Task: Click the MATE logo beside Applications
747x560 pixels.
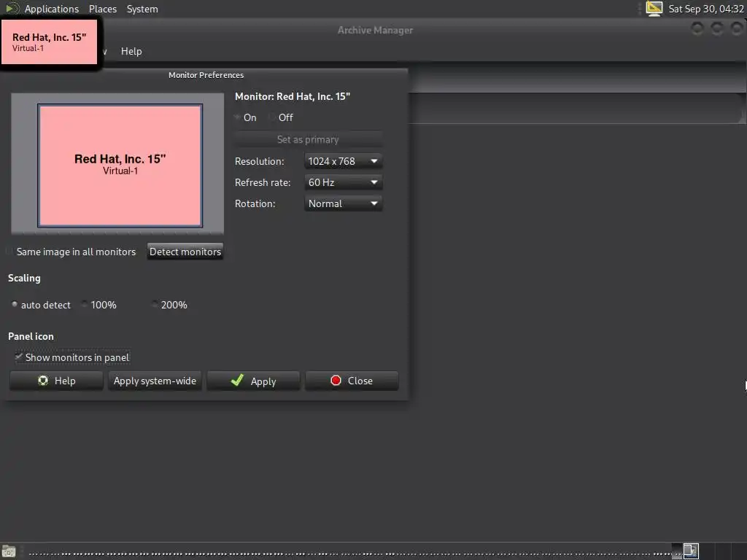Action: tap(12, 9)
